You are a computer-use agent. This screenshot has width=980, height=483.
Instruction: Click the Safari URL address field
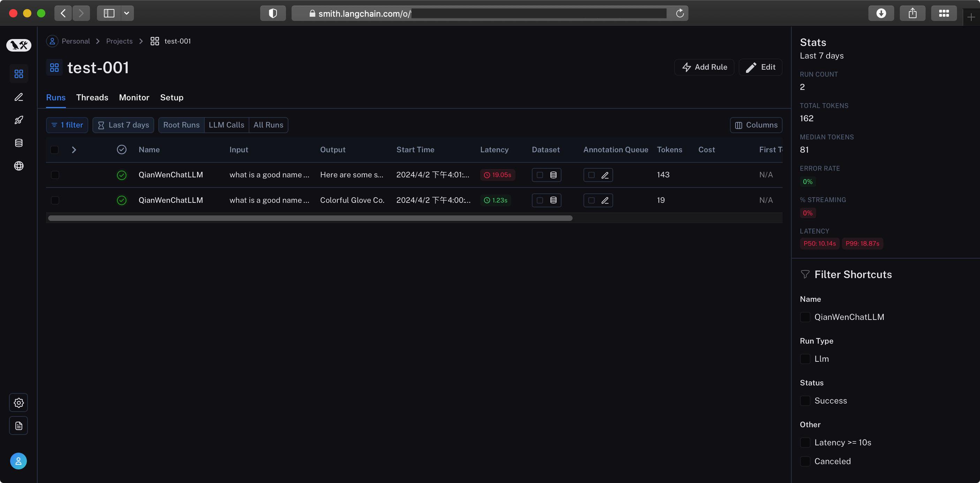click(x=491, y=13)
